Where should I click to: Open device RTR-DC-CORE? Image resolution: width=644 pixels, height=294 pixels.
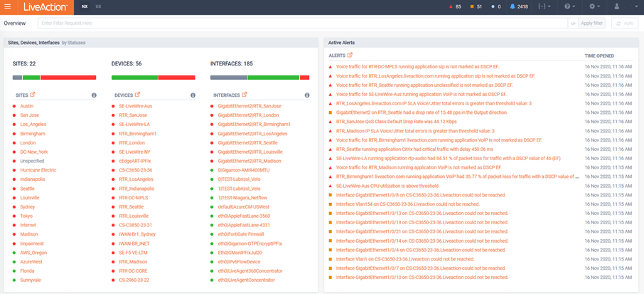coord(133,271)
